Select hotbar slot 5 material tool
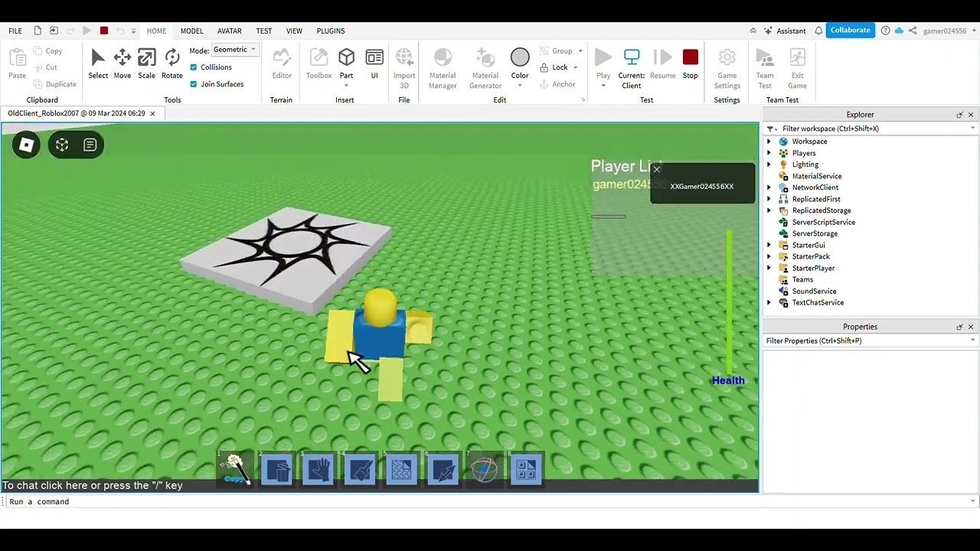 401,469
